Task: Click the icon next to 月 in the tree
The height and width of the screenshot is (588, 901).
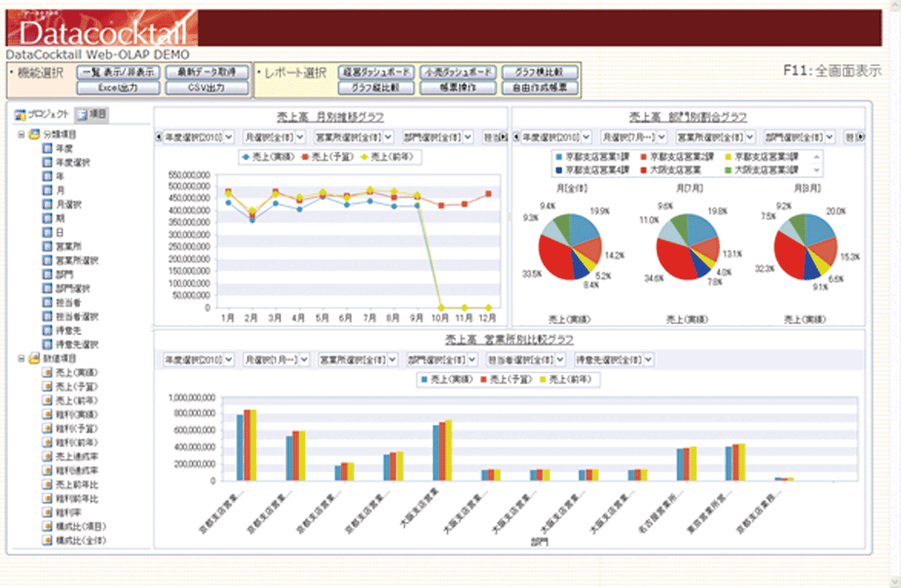Action: tap(47, 191)
